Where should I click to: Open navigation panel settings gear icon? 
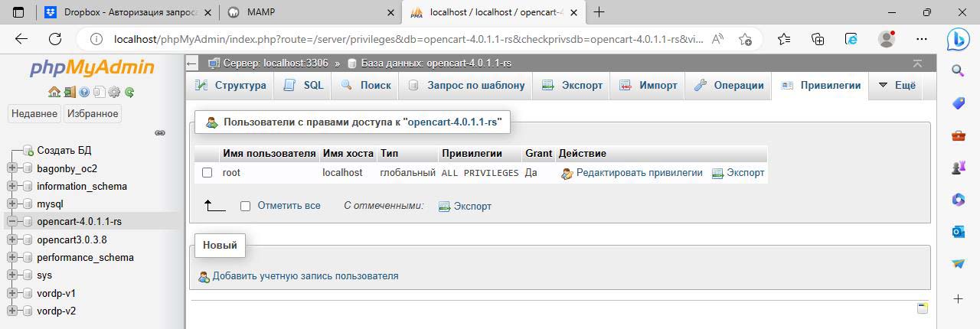pos(114,93)
